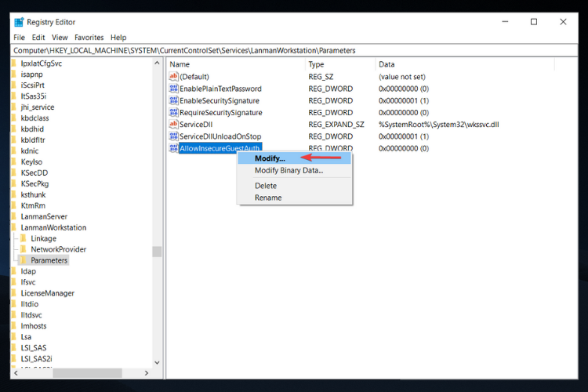Click the Linkage folder icon

(24, 238)
